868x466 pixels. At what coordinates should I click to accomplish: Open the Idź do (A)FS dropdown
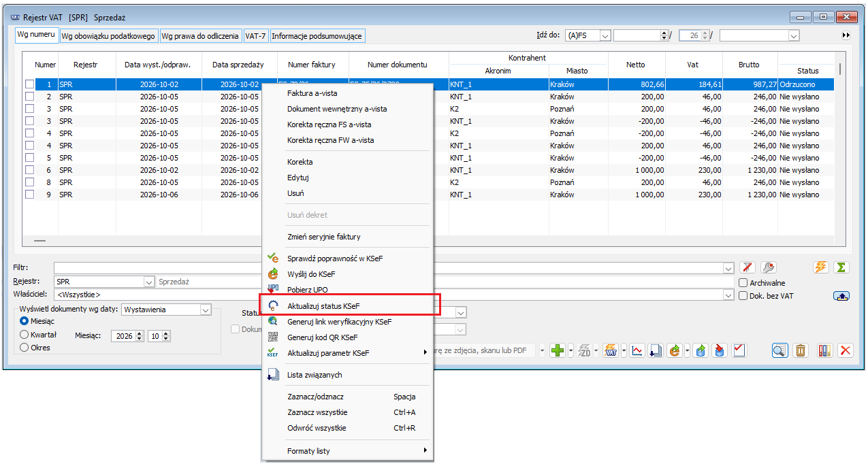point(605,35)
